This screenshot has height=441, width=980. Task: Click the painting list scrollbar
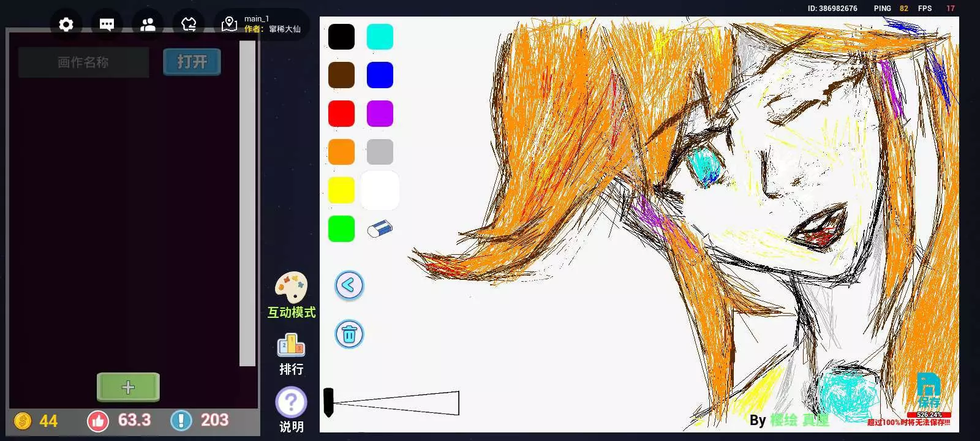click(247, 202)
